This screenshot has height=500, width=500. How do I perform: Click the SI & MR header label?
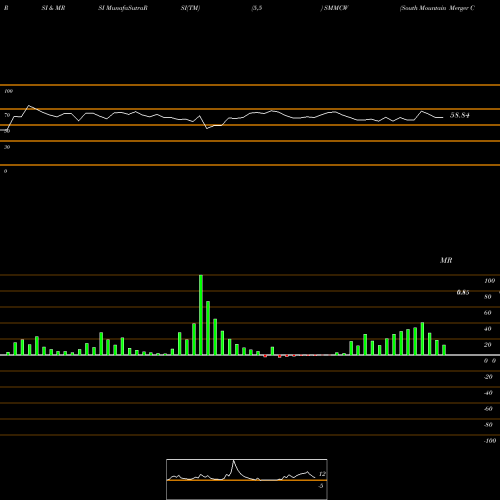[53, 8]
